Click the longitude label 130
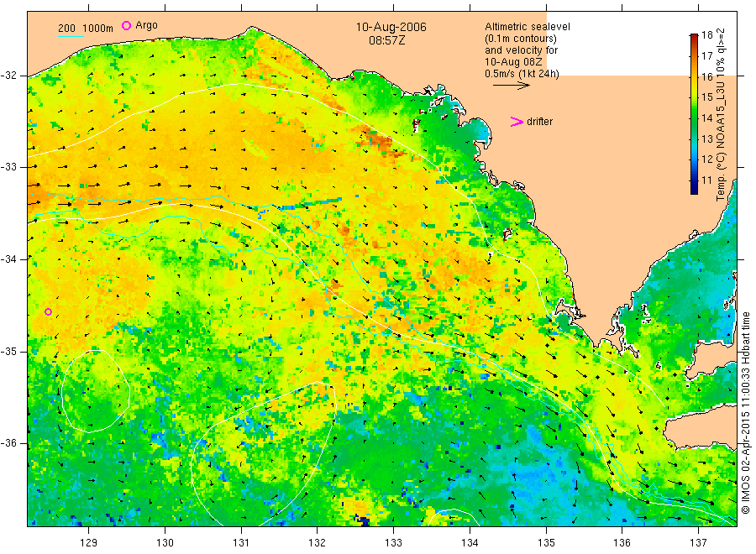This screenshot has height=554, width=756. pyautogui.click(x=165, y=542)
